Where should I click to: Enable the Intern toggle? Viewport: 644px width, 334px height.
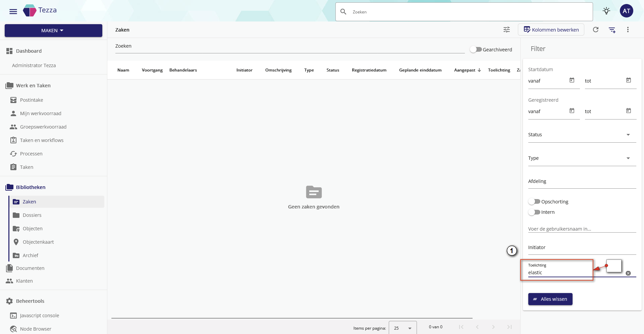pos(534,212)
